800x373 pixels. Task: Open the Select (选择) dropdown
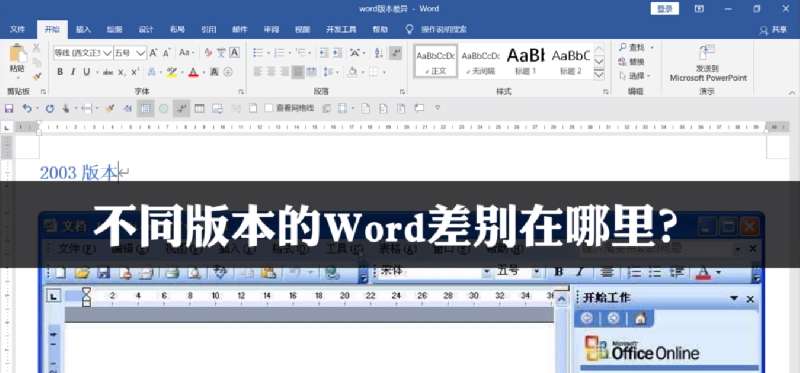click(x=635, y=76)
